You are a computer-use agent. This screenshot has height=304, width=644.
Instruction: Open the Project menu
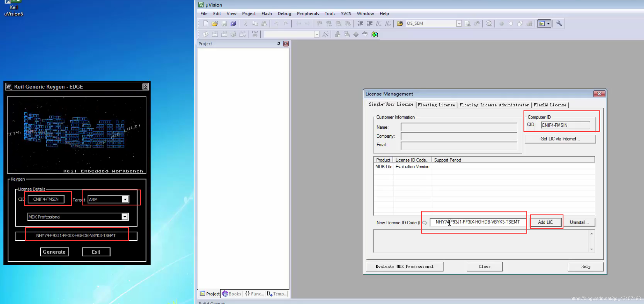tap(249, 14)
